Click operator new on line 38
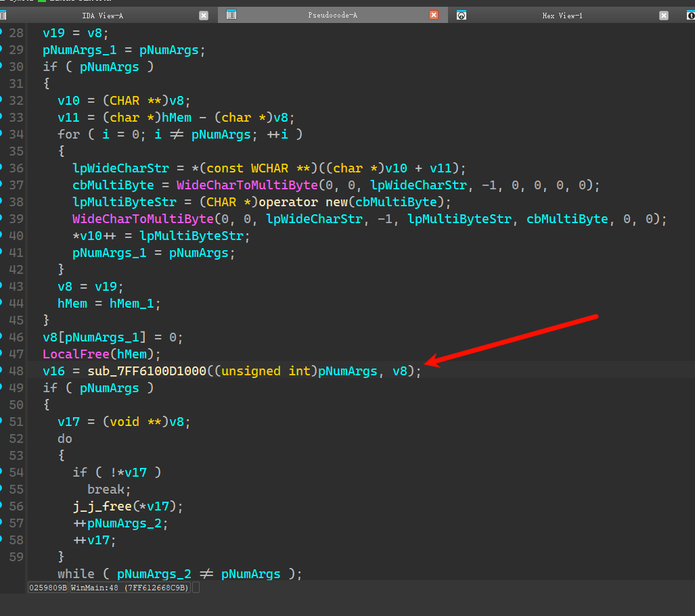The width and height of the screenshot is (695, 616). click(x=303, y=202)
